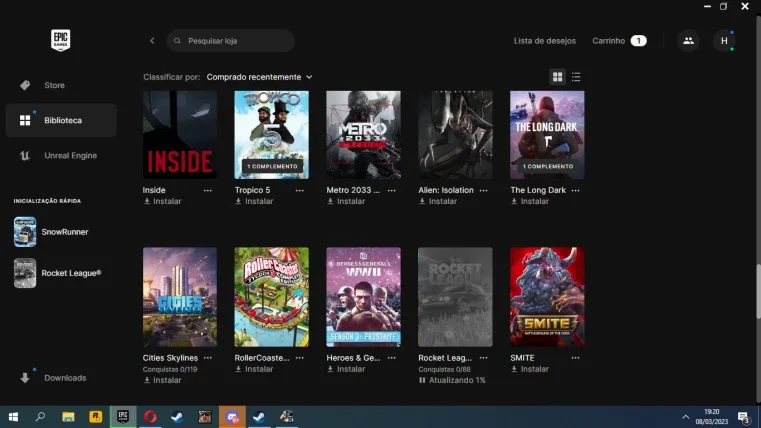
Task: Switch to grid view layout
Action: coord(557,77)
